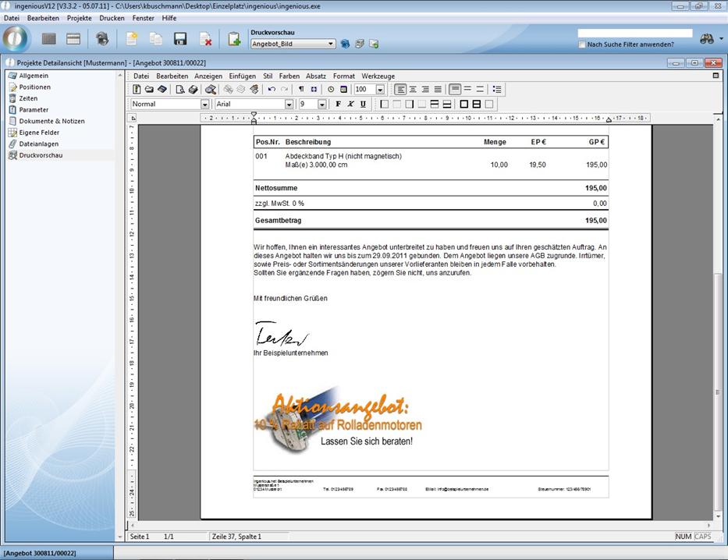Open the Projekte menu in main menu bar
The height and width of the screenshot is (560, 728).
(x=79, y=17)
